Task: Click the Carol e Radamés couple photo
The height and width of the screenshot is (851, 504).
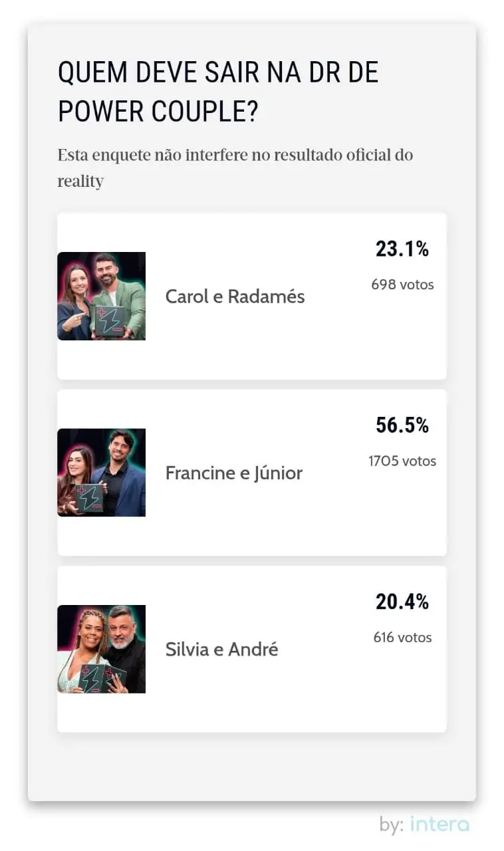Action: pos(101,297)
